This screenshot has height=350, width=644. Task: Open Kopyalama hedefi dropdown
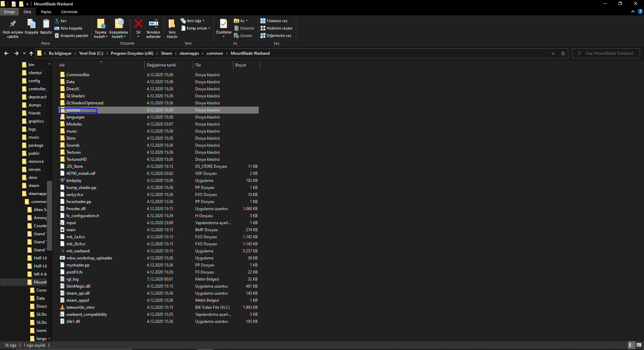118,35
